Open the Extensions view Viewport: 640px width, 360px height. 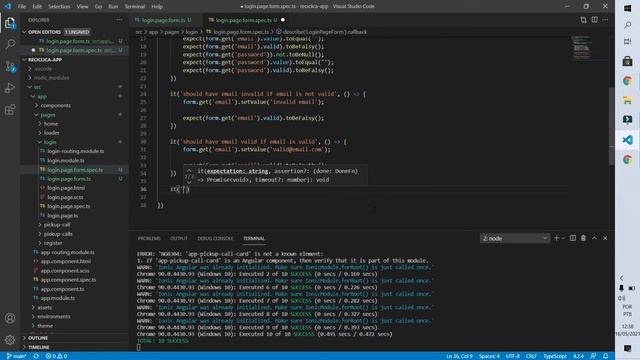[x=10, y=109]
